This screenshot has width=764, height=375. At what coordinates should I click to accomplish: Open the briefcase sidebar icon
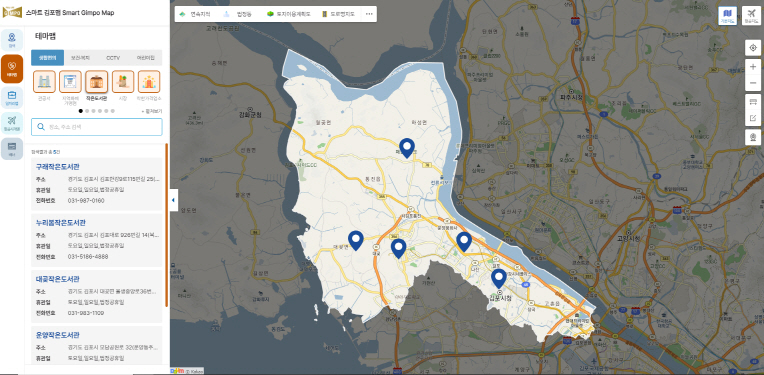click(12, 97)
